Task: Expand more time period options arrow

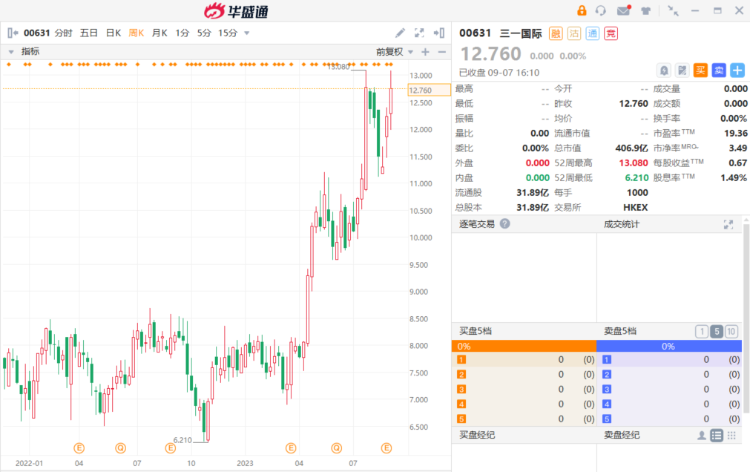Action: (247, 33)
